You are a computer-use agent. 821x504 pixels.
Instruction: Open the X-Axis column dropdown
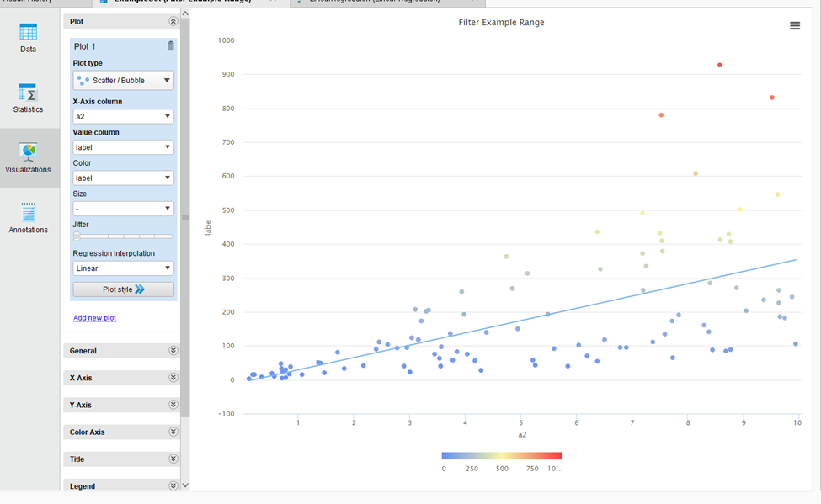pyautogui.click(x=124, y=116)
